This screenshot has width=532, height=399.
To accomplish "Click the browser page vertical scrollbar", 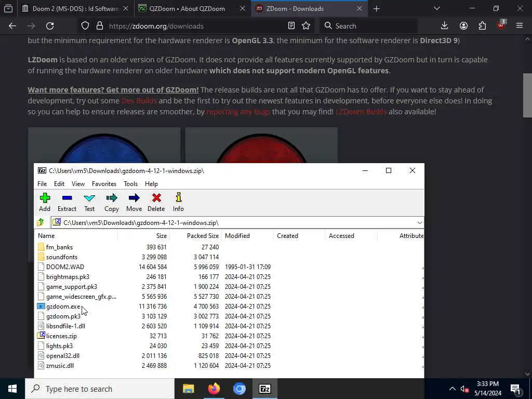I will tap(527, 96).
